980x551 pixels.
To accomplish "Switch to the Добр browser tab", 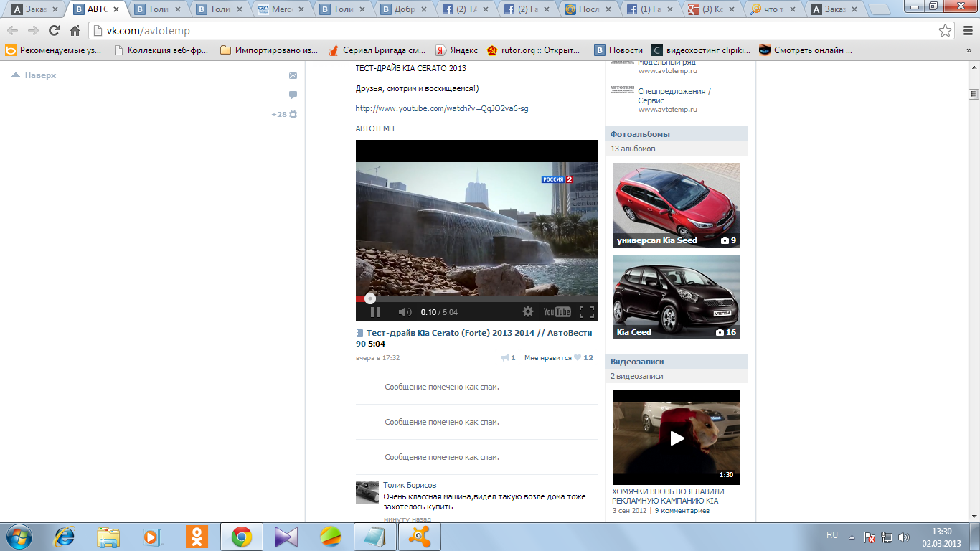I will [x=405, y=9].
